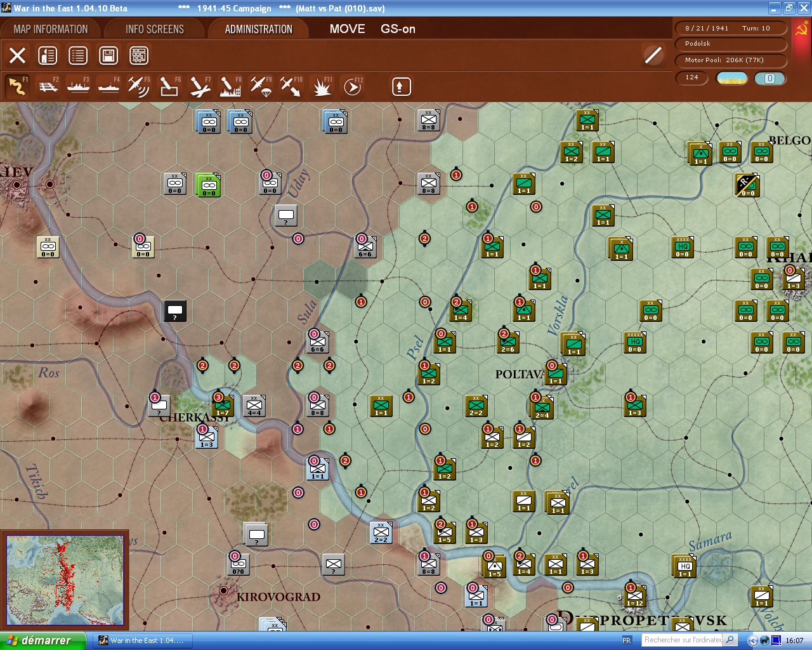
Task: Click the date and turn display
Action: pyautogui.click(x=731, y=29)
